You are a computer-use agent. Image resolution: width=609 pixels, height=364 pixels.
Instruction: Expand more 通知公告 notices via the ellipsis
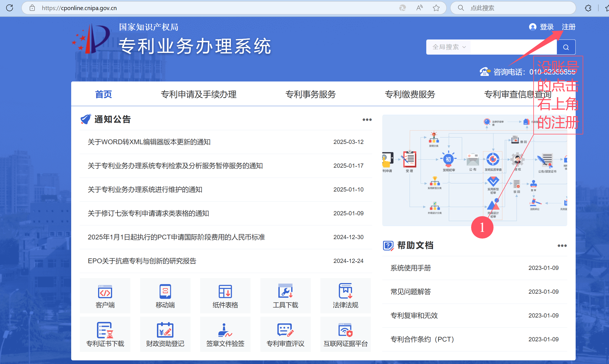pos(367,120)
